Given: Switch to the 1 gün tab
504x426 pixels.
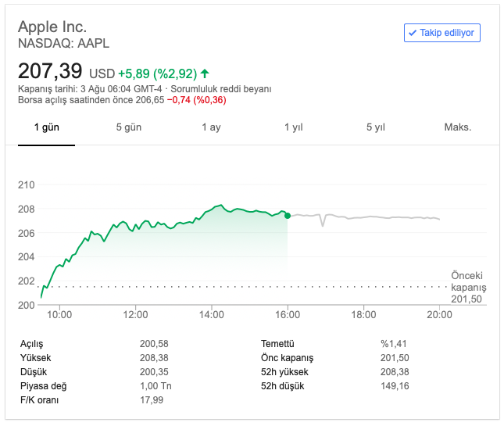Looking at the screenshot, I should (x=46, y=127).
